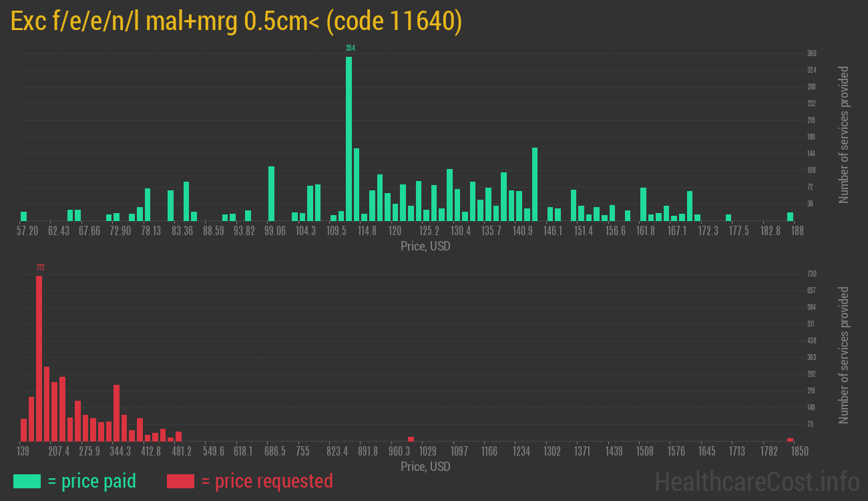Image resolution: width=868 pixels, height=501 pixels.
Task: Click the 360 value on upper y-axis
Action: point(812,53)
